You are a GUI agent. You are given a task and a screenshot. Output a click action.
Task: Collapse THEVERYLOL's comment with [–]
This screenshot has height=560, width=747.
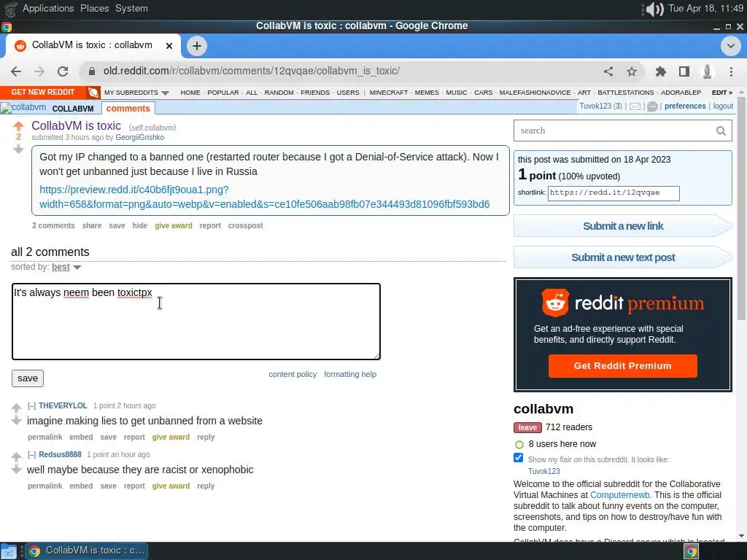[31, 405]
